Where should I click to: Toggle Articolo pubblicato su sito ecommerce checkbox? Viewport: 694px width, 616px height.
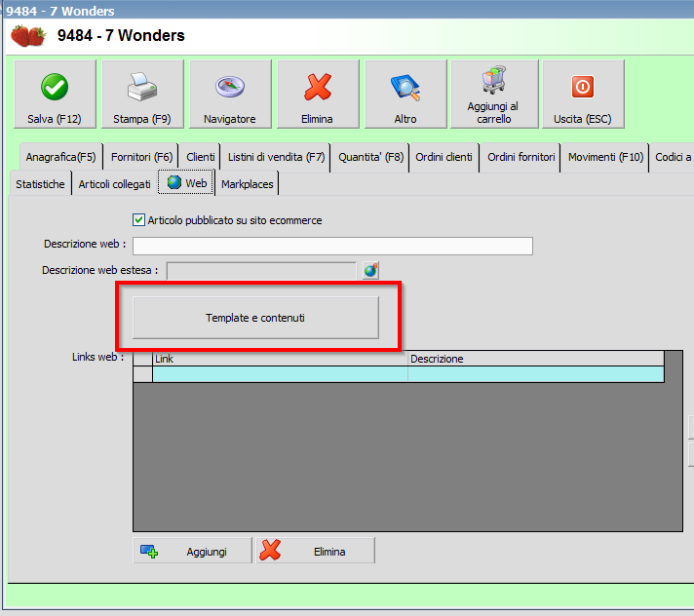click(138, 220)
